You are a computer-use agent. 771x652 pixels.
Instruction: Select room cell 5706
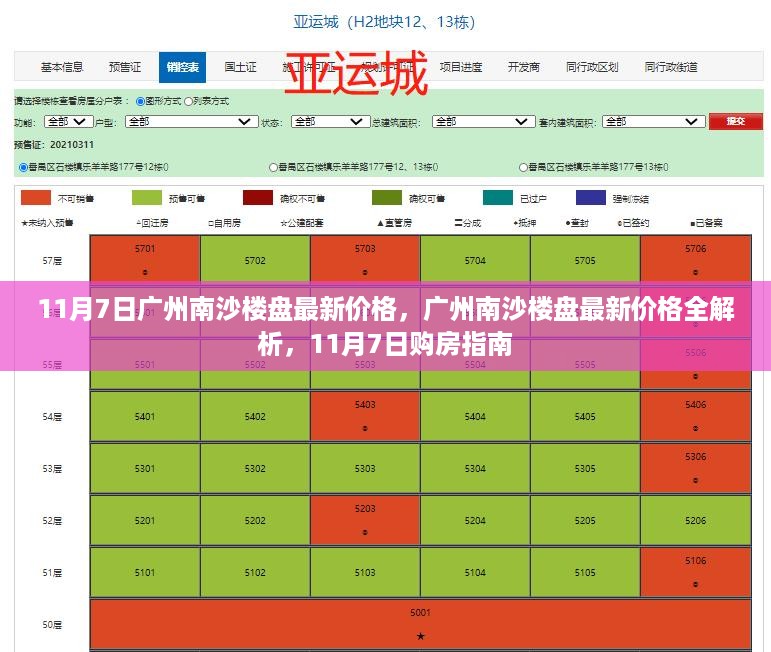pyautogui.click(x=696, y=259)
